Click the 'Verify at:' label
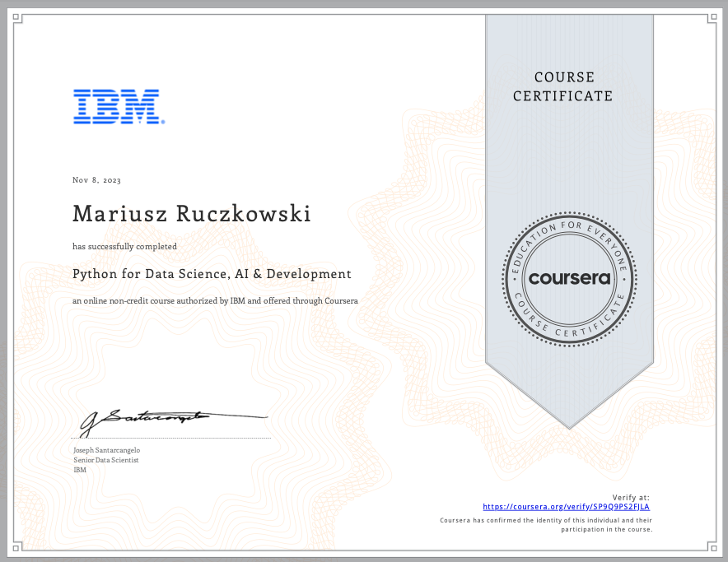Viewport: 728px width, 562px height. point(631,498)
